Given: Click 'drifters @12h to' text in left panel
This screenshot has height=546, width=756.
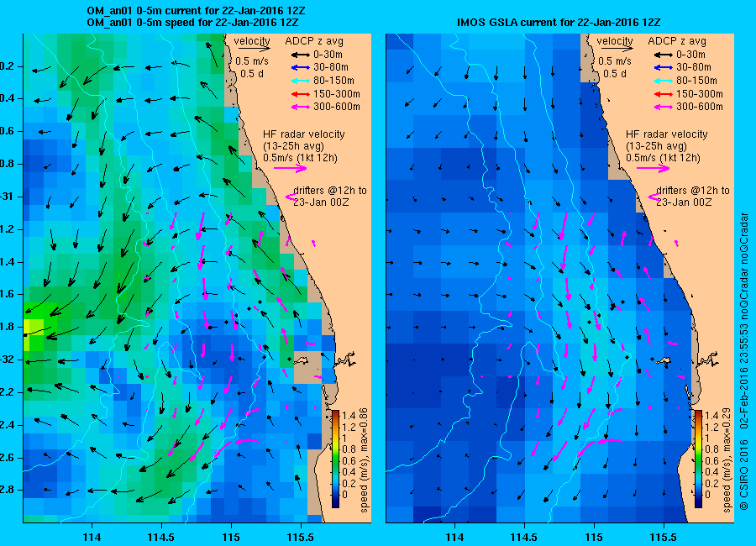Looking at the screenshot, I should [x=330, y=191].
